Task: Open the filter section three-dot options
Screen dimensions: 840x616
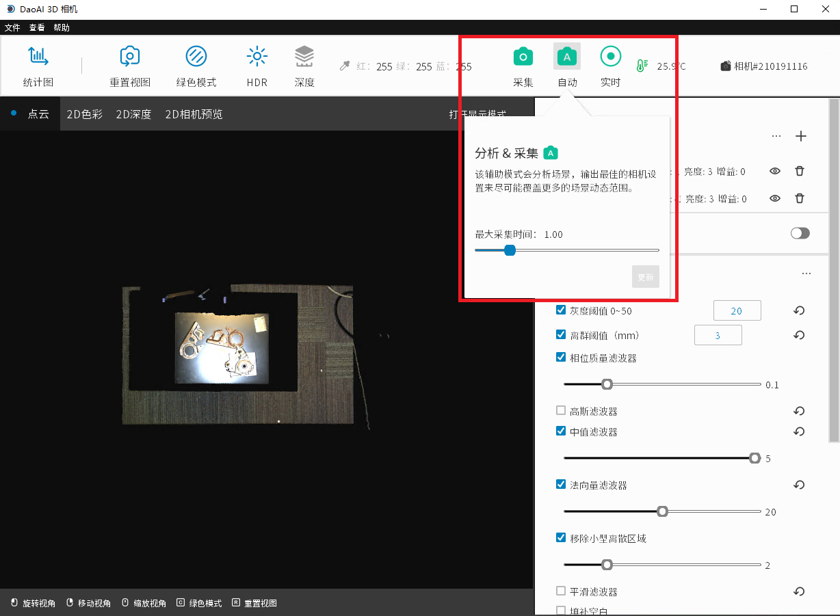Action: [x=806, y=273]
